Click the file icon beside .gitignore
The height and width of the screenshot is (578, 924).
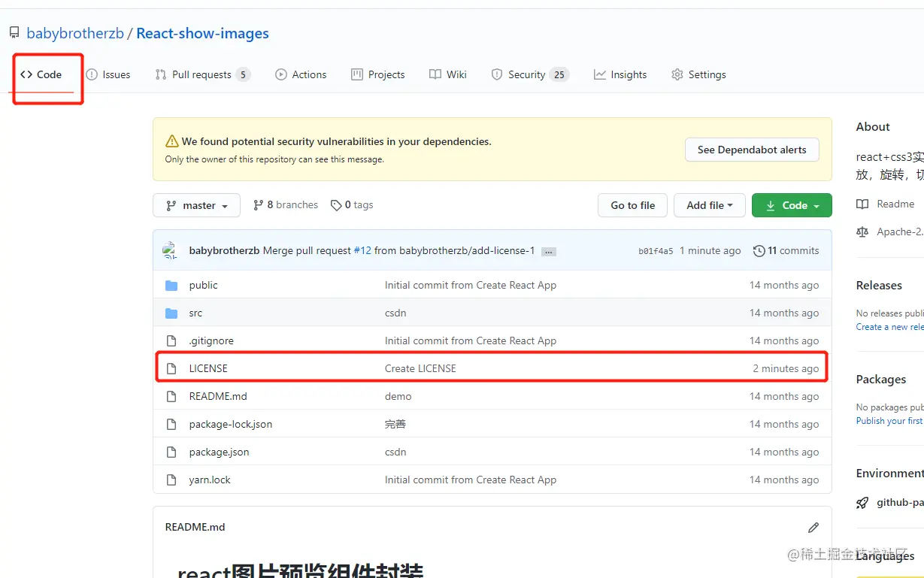coord(171,340)
